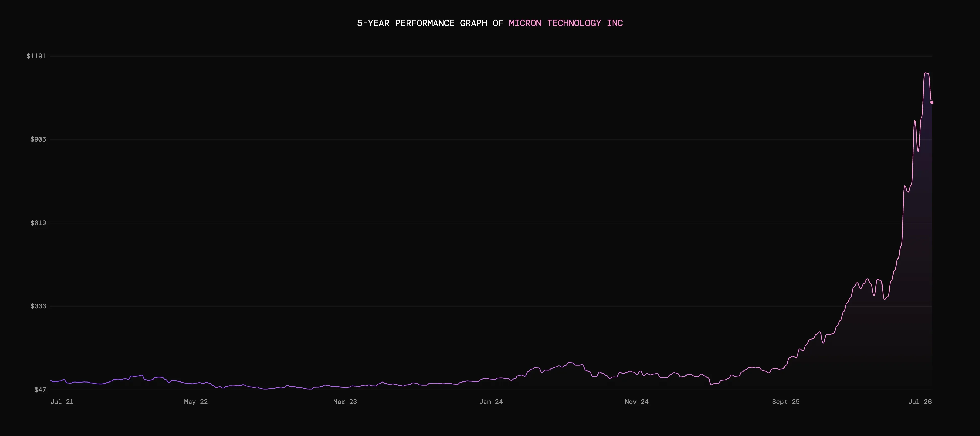The width and height of the screenshot is (980, 436).
Task: Click the May 22 x-axis label
Action: [196, 401]
